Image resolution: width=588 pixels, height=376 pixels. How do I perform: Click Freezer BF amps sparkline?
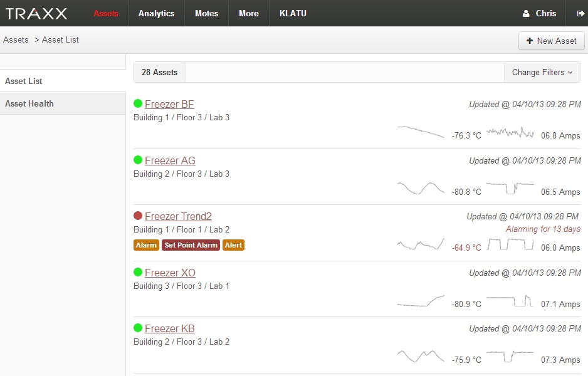[x=510, y=132]
